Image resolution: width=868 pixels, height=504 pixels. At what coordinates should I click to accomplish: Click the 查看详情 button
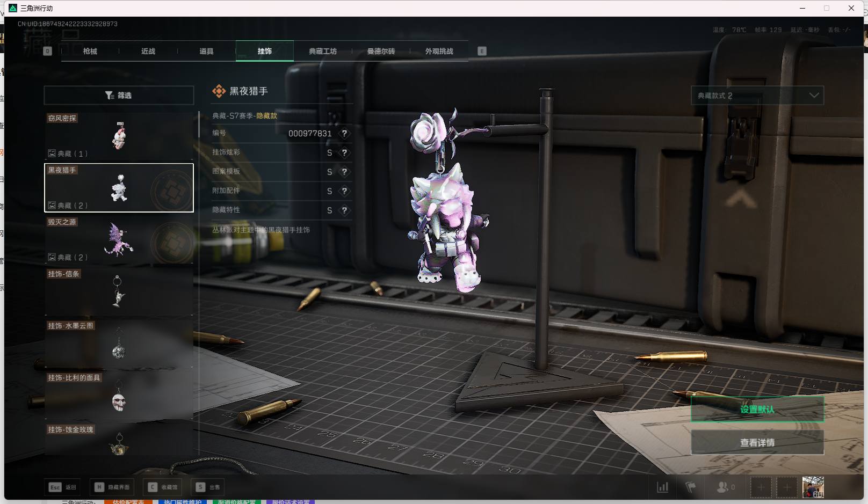coord(757,443)
